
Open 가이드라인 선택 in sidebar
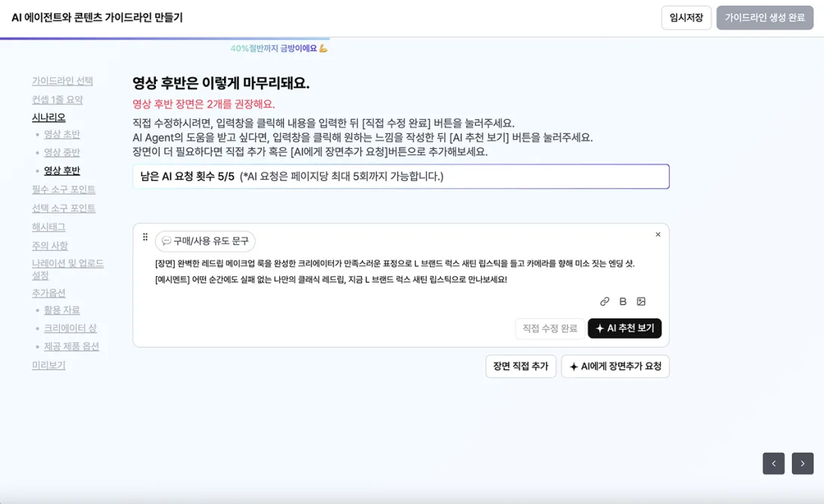pyautogui.click(x=62, y=81)
